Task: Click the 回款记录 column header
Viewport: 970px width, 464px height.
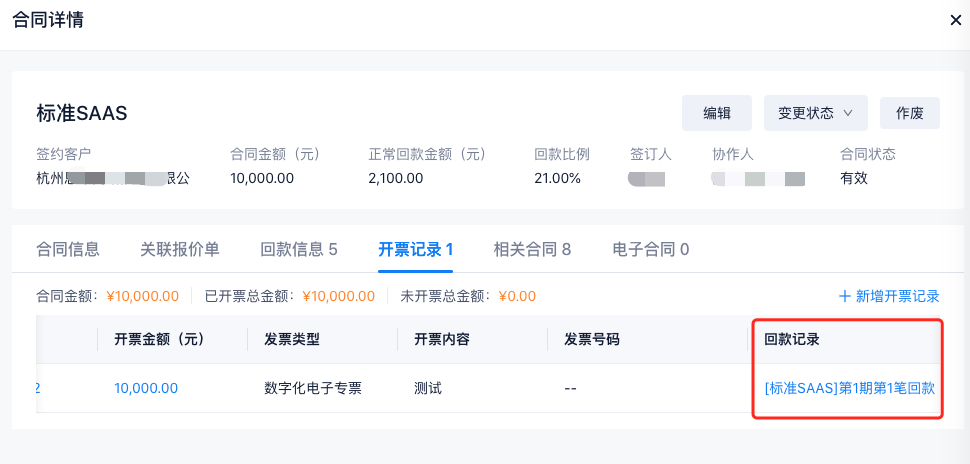Action: 792,339
